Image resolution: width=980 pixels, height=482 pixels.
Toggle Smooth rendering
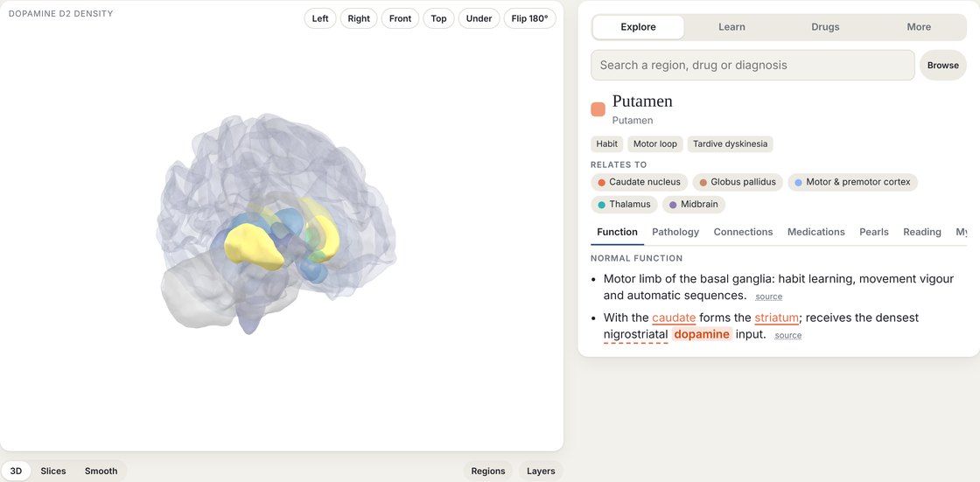pos(101,471)
